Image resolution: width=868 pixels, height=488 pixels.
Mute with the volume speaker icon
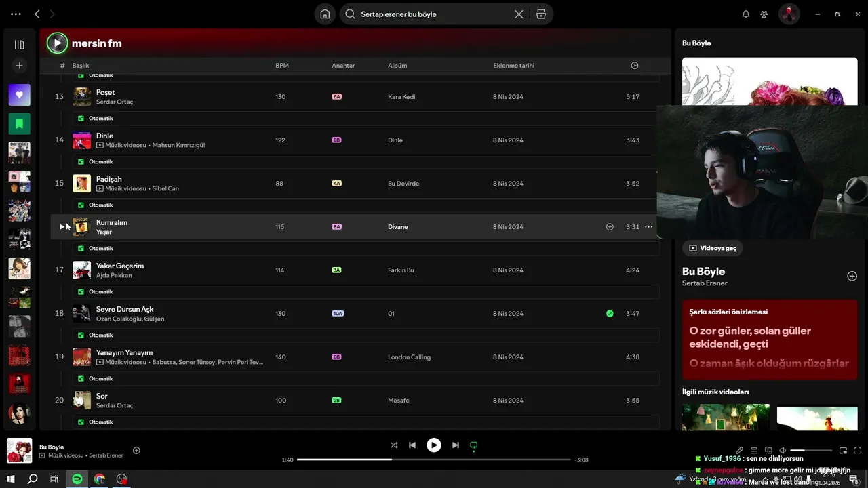(x=783, y=451)
